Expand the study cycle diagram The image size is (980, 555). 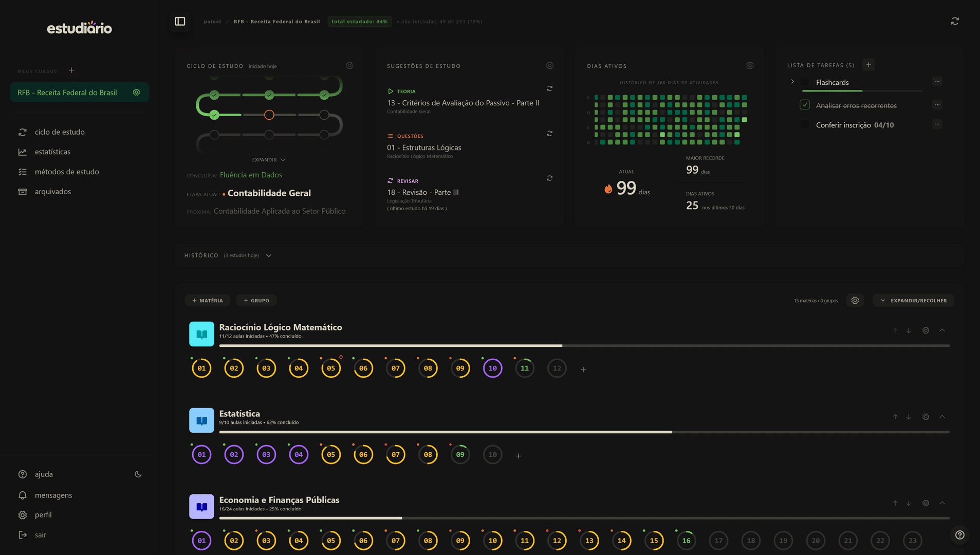pyautogui.click(x=269, y=160)
